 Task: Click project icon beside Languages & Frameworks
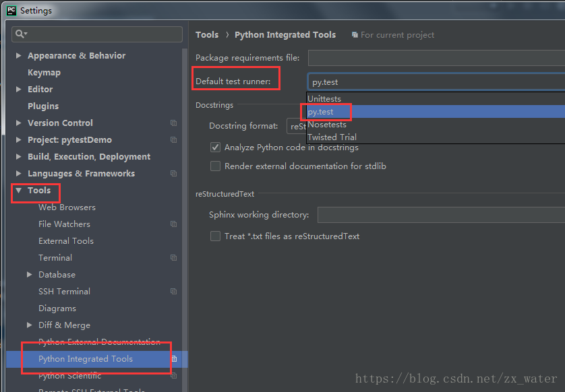tap(173, 174)
